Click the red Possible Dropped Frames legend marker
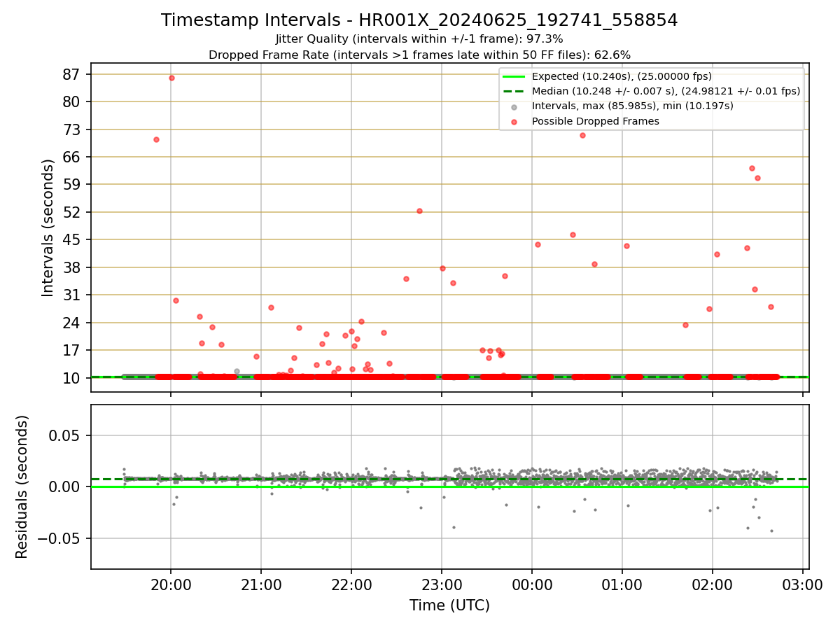 pos(514,122)
